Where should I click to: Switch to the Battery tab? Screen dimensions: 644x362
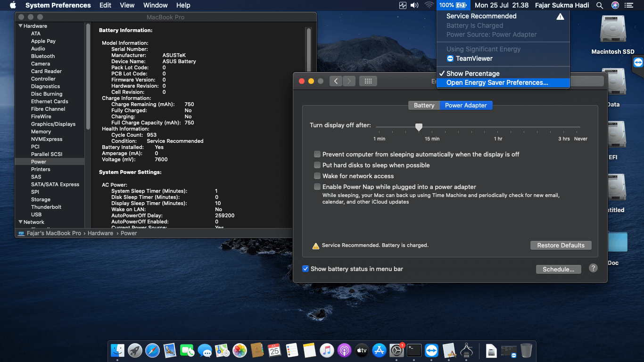click(x=424, y=105)
